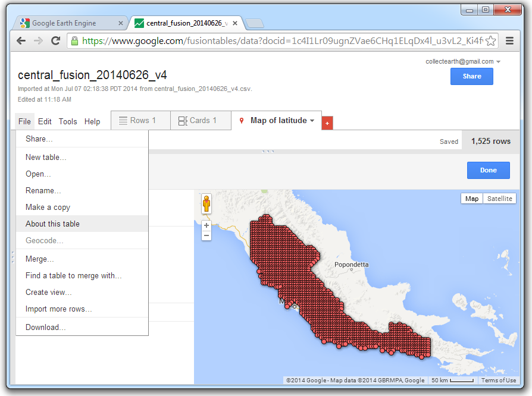This screenshot has width=532, height=396.
Task: Select Create view... menu entry
Action: tap(82, 293)
